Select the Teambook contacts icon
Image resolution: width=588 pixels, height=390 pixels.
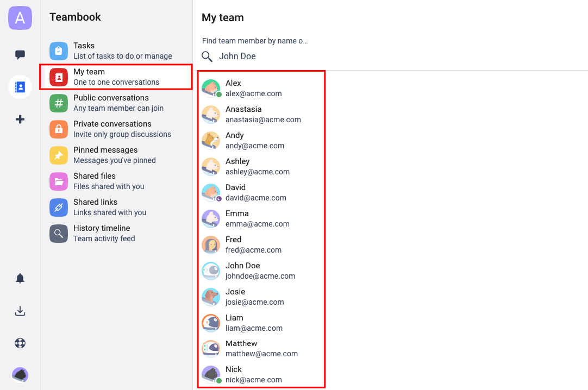coord(20,87)
